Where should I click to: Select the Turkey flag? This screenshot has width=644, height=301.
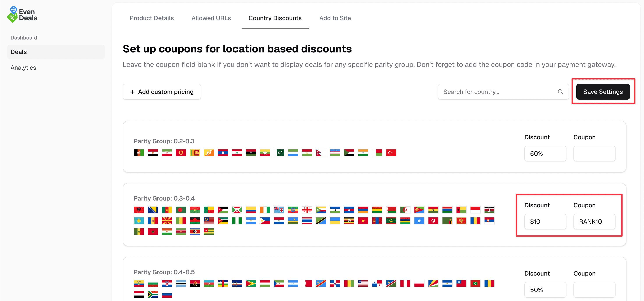391,152
